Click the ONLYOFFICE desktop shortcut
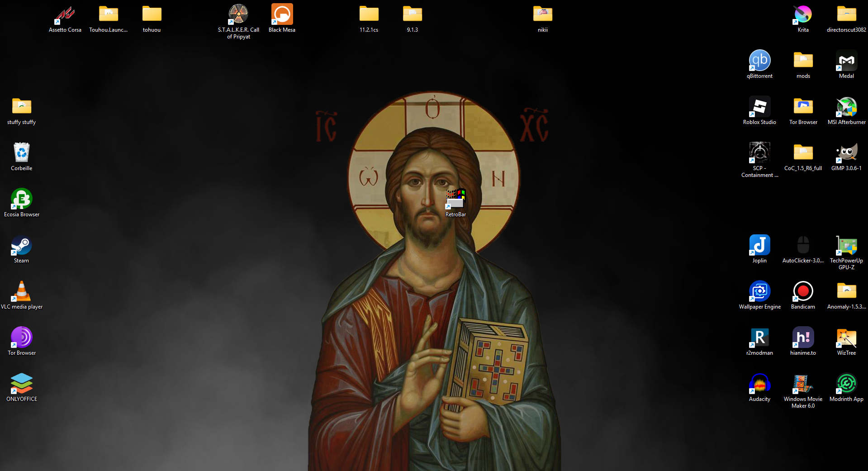This screenshot has width=868, height=471. 21,384
